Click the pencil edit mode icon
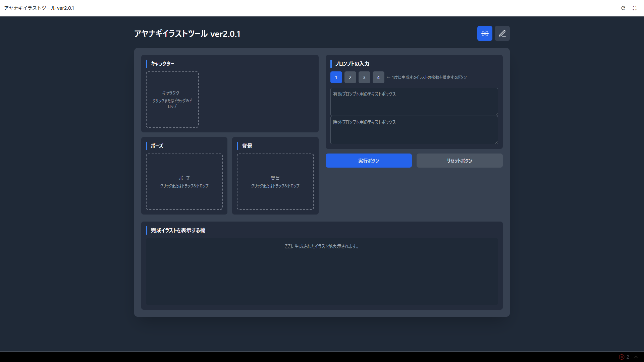This screenshot has height=362, width=644. pos(502,34)
